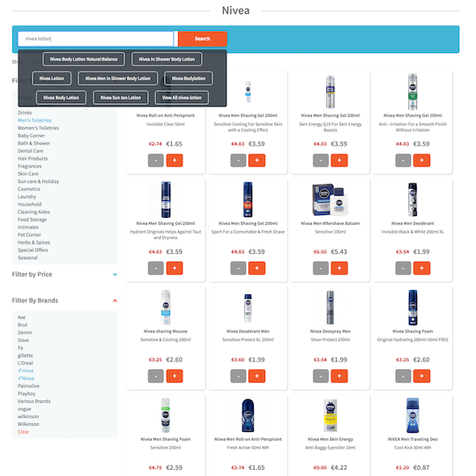Open the Nivea Men Skin Energy title
Screen dimensions: 476x476
[x=331, y=439]
